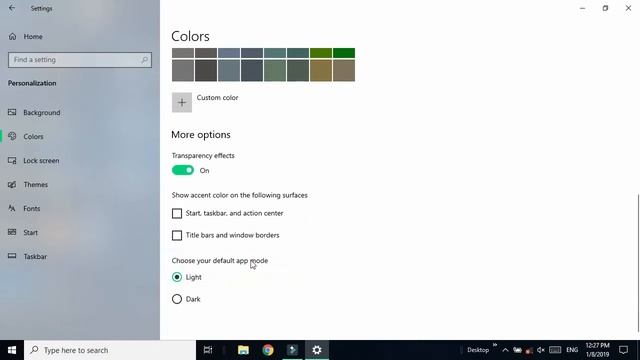Open the Action Center notifications icon
The image size is (640, 360).
pos(623,350)
